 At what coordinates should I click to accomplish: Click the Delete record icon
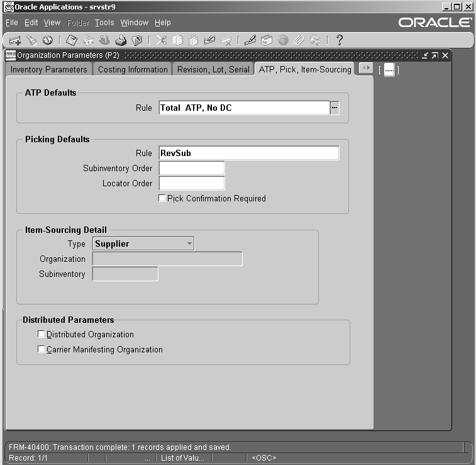point(226,40)
